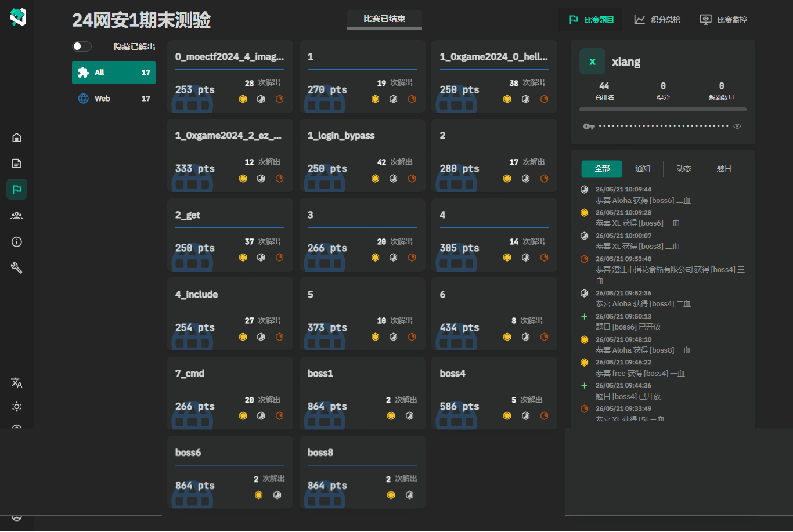The width and height of the screenshot is (793, 532).
Task: Open the posts document icon in the sidebar
Action: (17, 164)
